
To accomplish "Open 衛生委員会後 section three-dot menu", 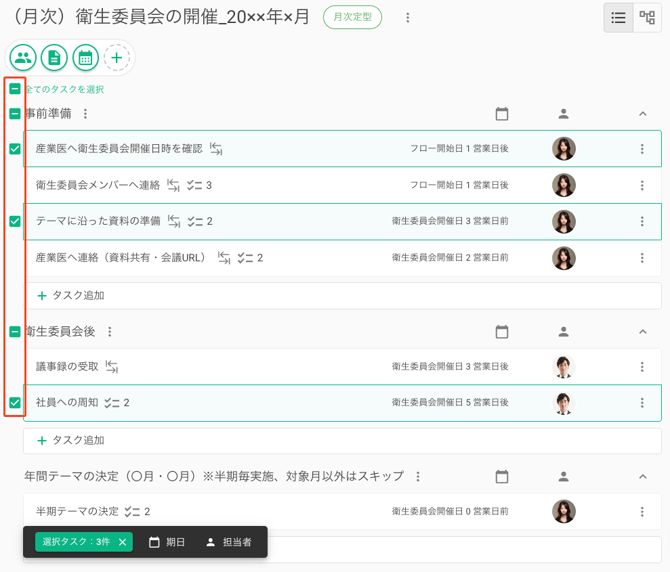I will pos(110,331).
